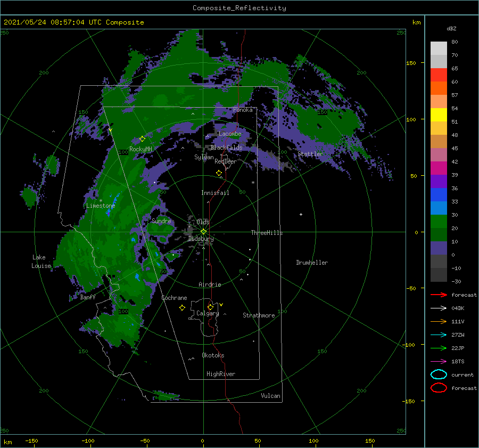Click the 27ZW legend label
Image resolution: width=479 pixels, height=448 pixels.
458,335
